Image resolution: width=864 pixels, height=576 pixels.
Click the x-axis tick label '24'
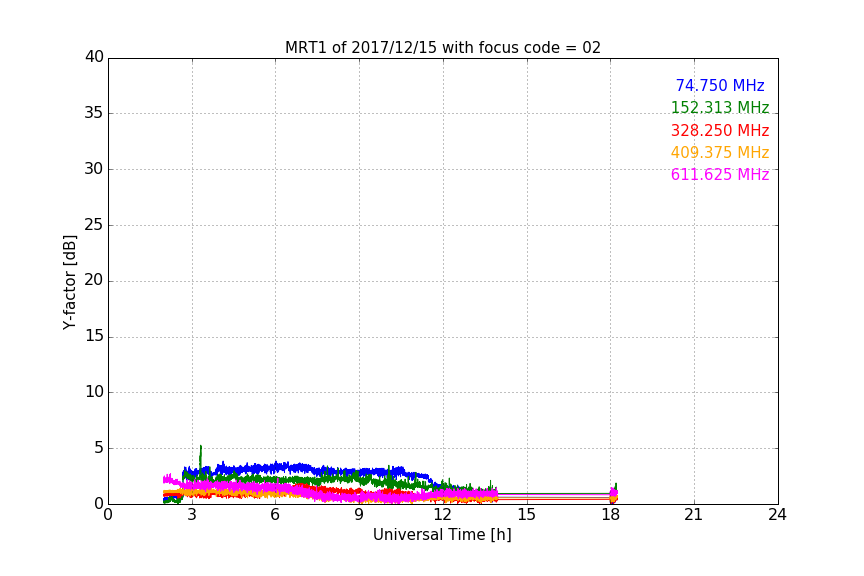[777, 515]
